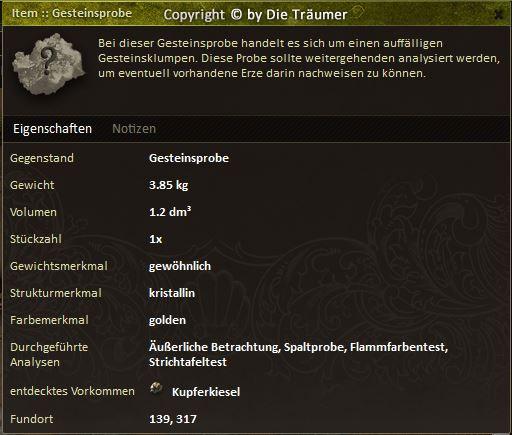512x435 pixels.
Task: Click the Gesteinsprobe rock icon with question mark
Action: pos(48,64)
